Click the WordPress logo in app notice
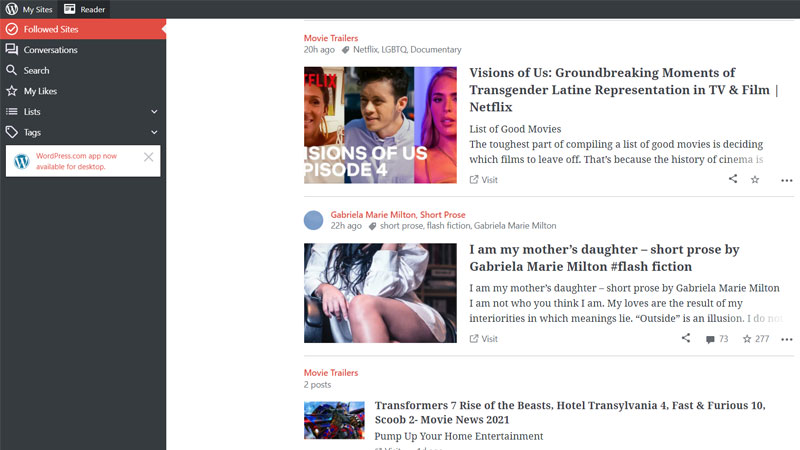The image size is (800, 450). pos(21,161)
